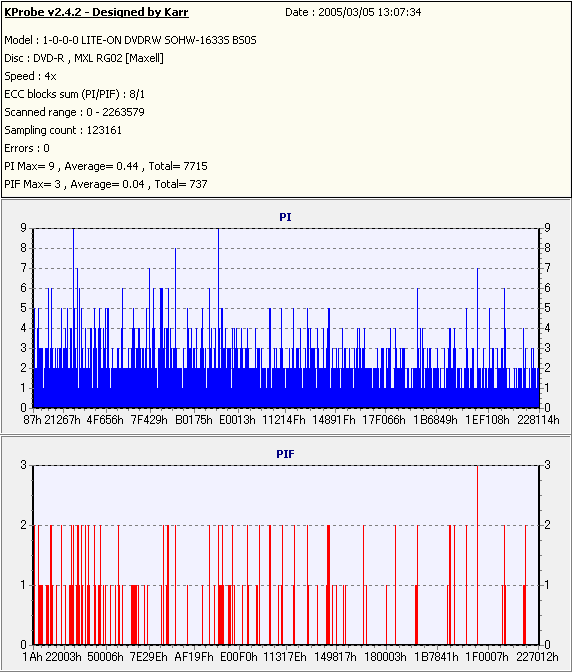Click the KProbe v2.4.2 title heading
The image size is (572, 672).
pyautogui.click(x=96, y=12)
